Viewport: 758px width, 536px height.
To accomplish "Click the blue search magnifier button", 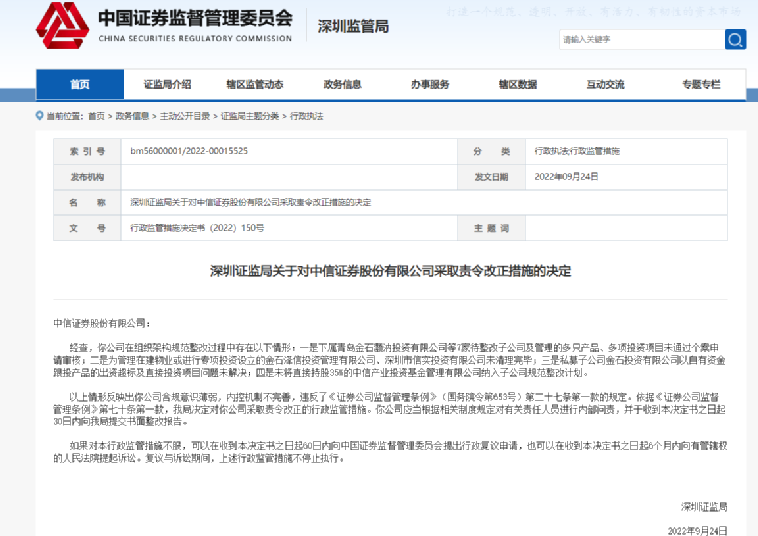I will point(735,40).
